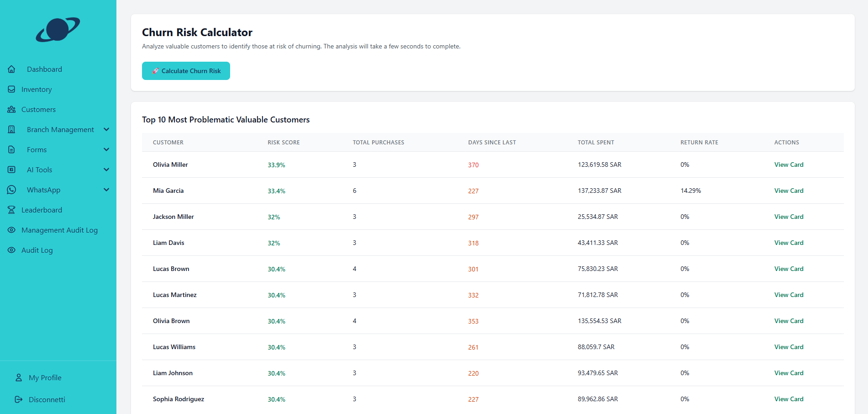This screenshot has height=414, width=868.
Task: Open the Customers page from sidebar
Action: [x=38, y=109]
